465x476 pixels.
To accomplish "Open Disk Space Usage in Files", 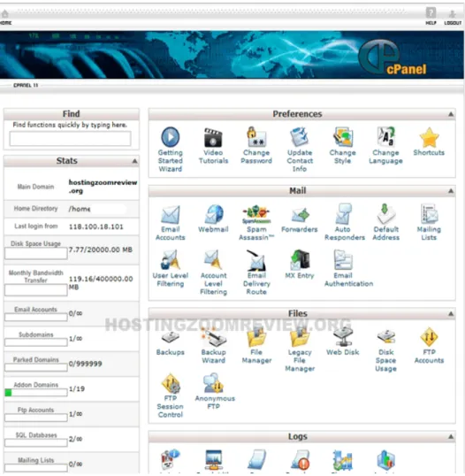I will pyautogui.click(x=385, y=337).
